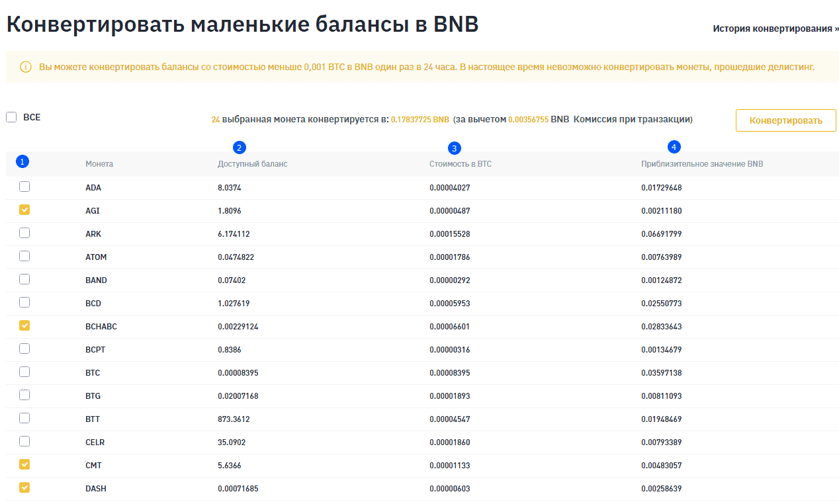The width and height of the screenshot is (839, 504).
Task: Click blue marker number 3 above Стоимость в BTC
Action: pyautogui.click(x=454, y=148)
